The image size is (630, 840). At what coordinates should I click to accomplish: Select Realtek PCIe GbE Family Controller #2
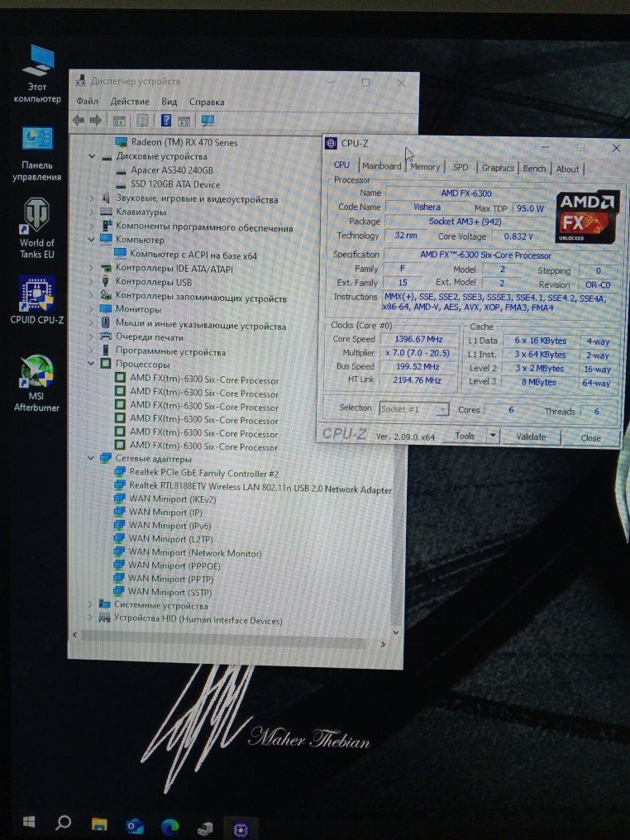203,473
